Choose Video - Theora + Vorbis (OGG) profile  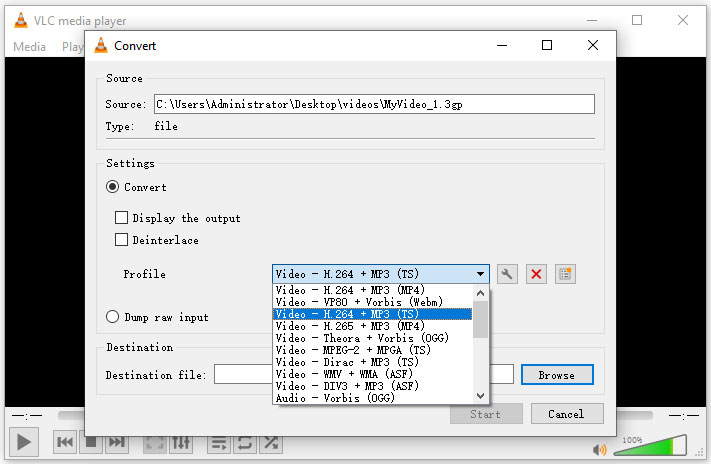click(372, 338)
